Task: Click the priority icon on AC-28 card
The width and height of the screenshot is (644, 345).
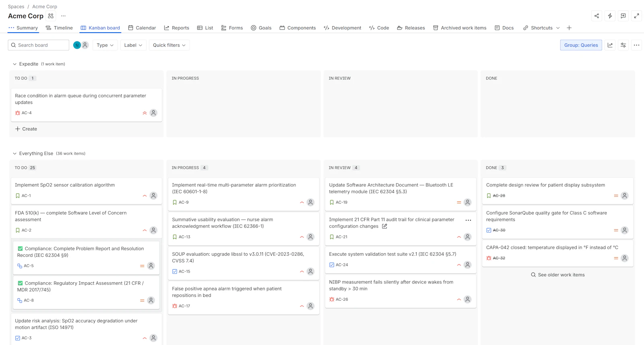Action: pos(616,196)
